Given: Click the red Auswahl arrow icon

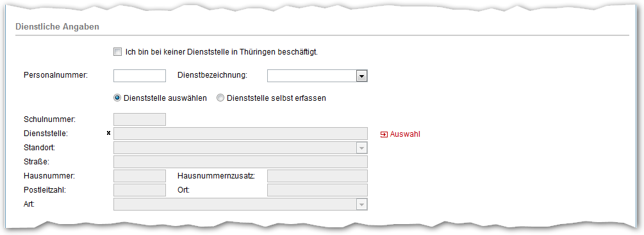Looking at the screenshot, I should (384, 134).
